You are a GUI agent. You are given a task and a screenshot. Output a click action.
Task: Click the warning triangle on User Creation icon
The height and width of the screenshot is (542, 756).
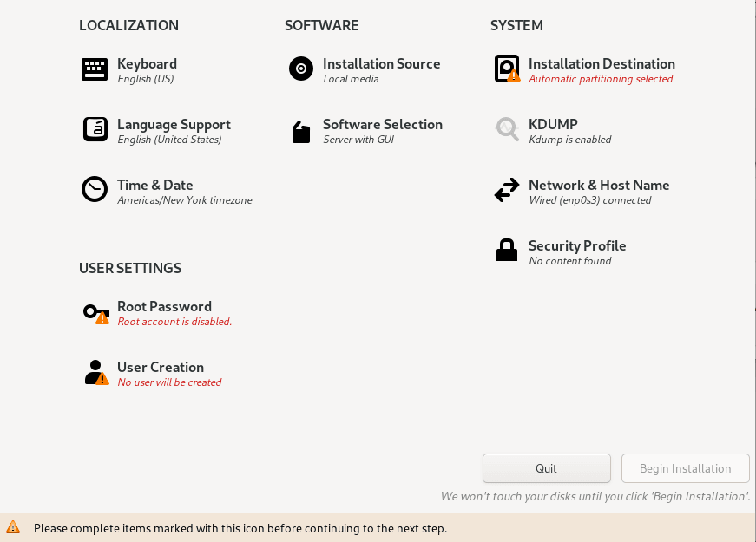pos(102,380)
